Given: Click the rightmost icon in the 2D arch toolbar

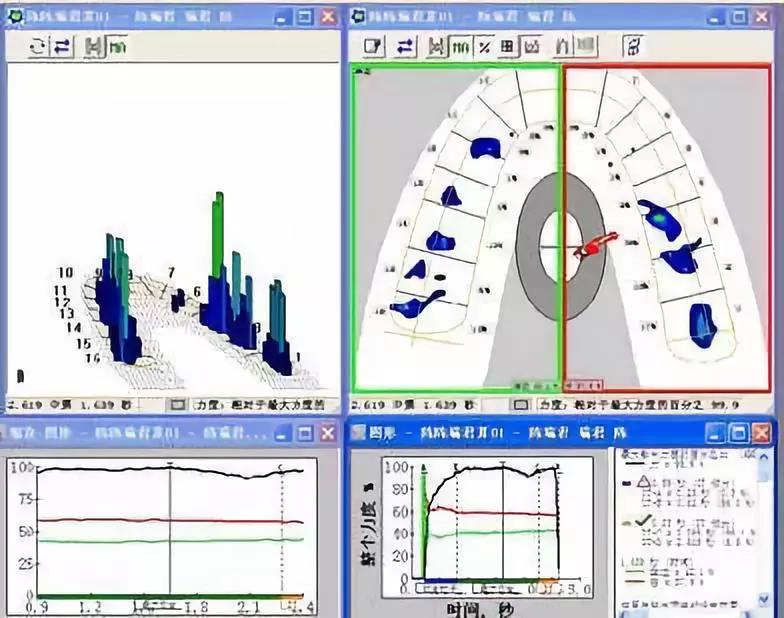Looking at the screenshot, I should pyautogui.click(x=633, y=46).
